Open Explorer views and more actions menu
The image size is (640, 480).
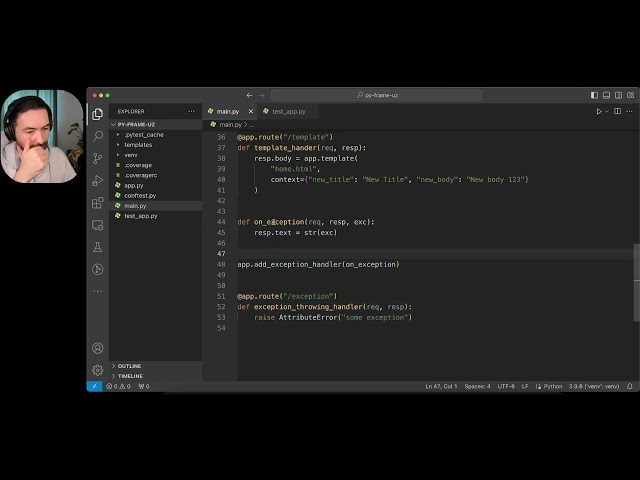pyautogui.click(x=191, y=111)
